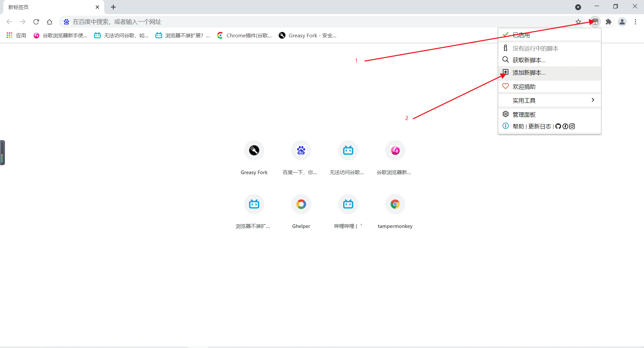This screenshot has width=644, height=348.
Task: Click the side meter widget on left edge
Action: (x=2, y=153)
